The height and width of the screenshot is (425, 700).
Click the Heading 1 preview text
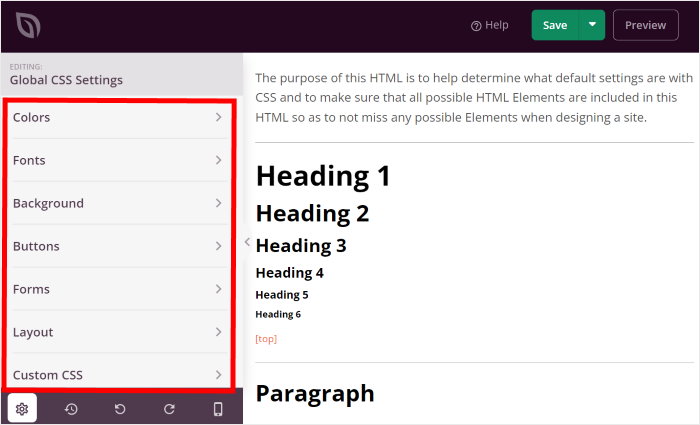click(x=323, y=176)
